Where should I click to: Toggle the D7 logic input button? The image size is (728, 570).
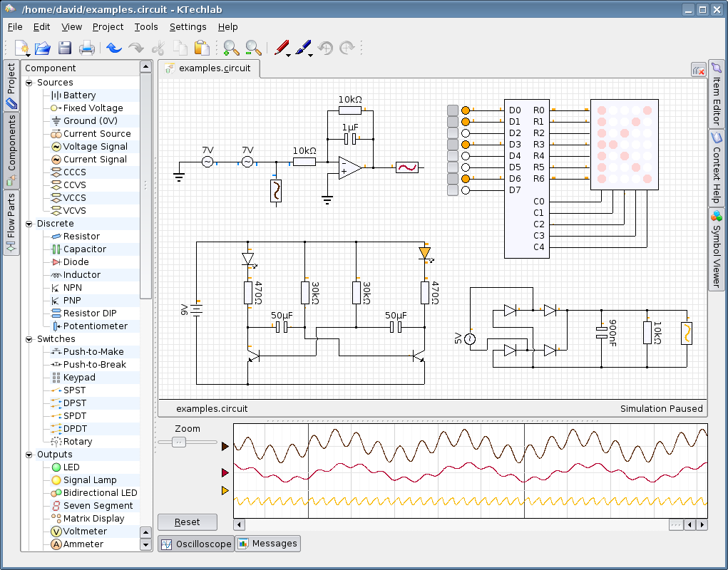point(453,190)
